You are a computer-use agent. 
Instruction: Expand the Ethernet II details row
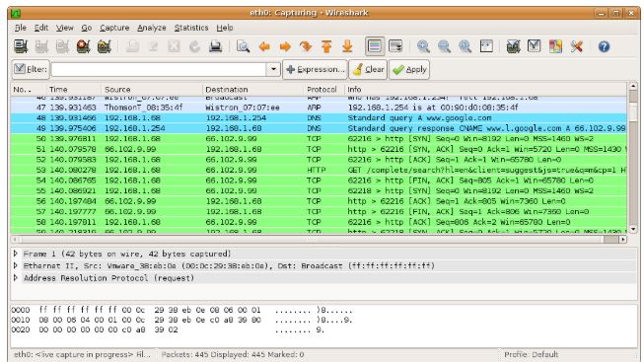pos(16,265)
